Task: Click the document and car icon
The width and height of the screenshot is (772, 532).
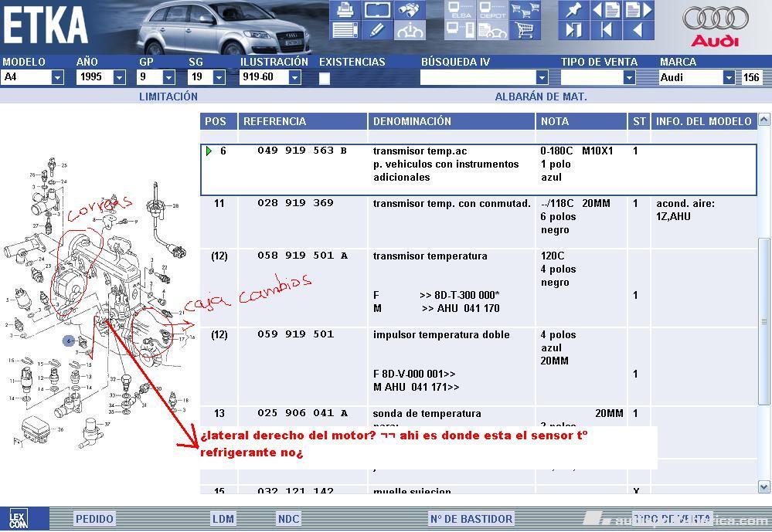Action: (492, 30)
